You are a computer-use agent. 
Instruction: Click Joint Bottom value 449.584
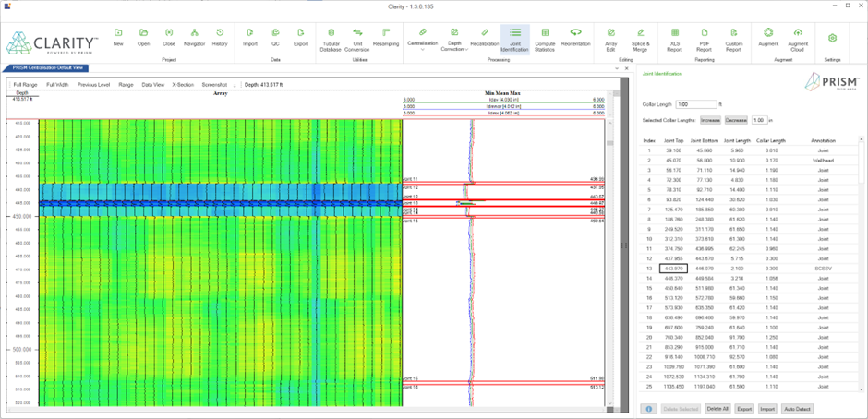(x=704, y=279)
